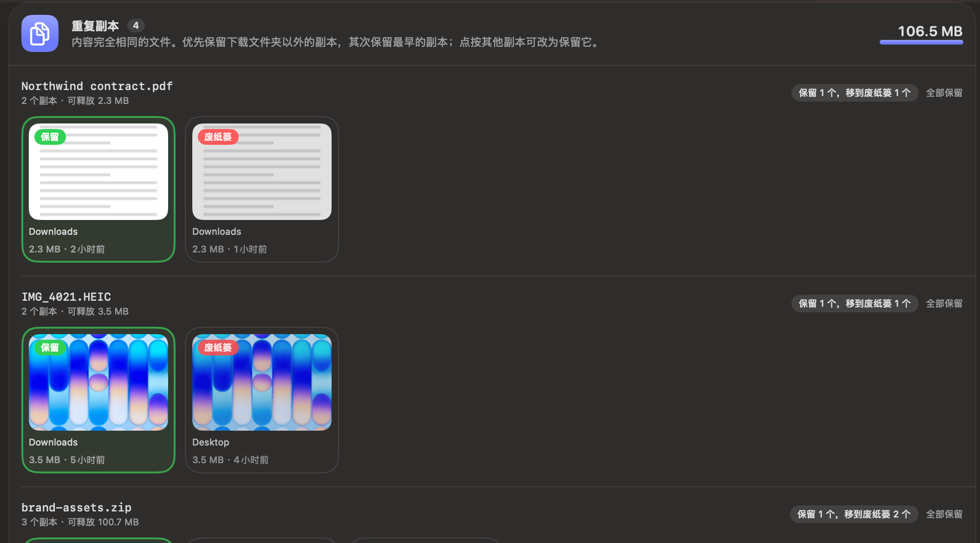Select IMG_4021.HEIC copy in Downloads
The width and height of the screenshot is (980, 543).
tap(98, 400)
